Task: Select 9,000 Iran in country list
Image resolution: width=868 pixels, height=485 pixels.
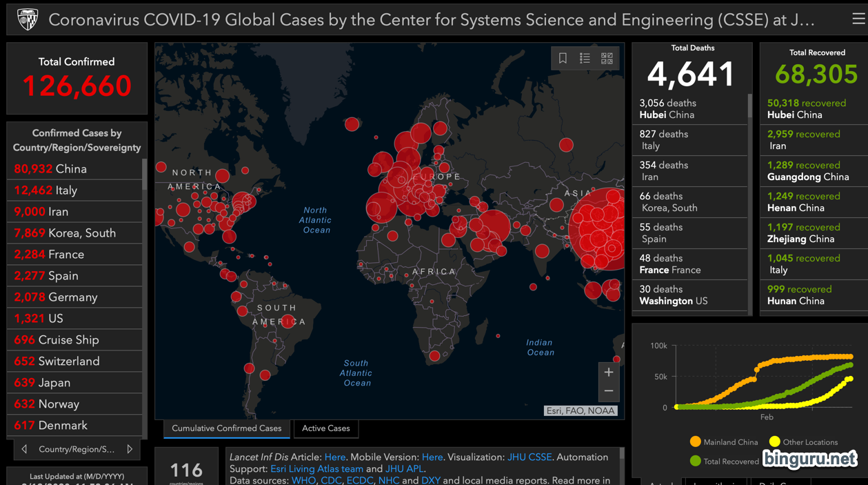Action: coord(74,212)
